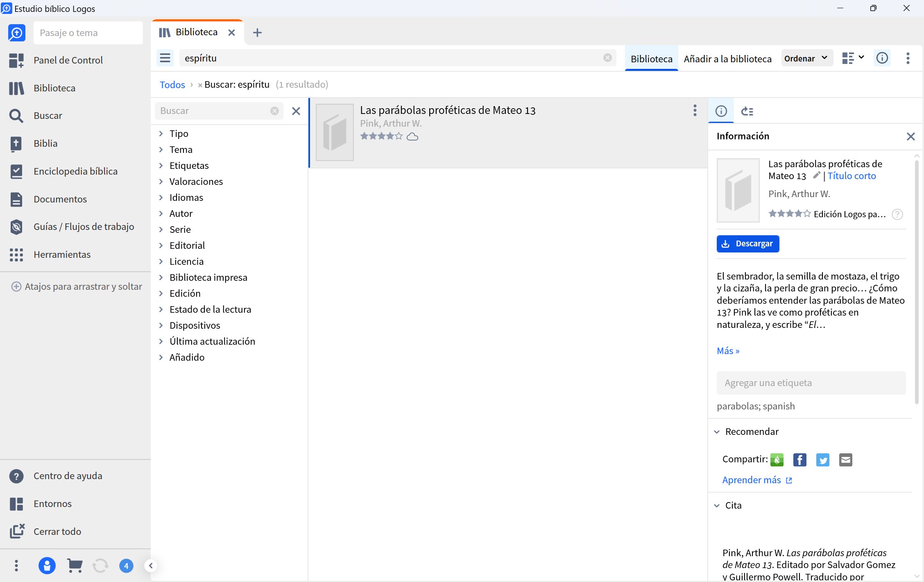Open the library panel kebab menu

click(x=908, y=58)
